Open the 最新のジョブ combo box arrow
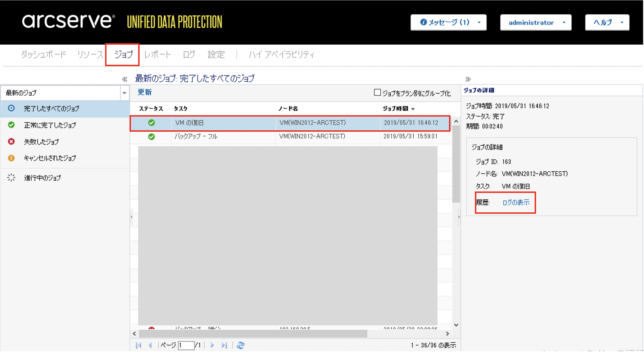644x352 pixels. [x=124, y=93]
